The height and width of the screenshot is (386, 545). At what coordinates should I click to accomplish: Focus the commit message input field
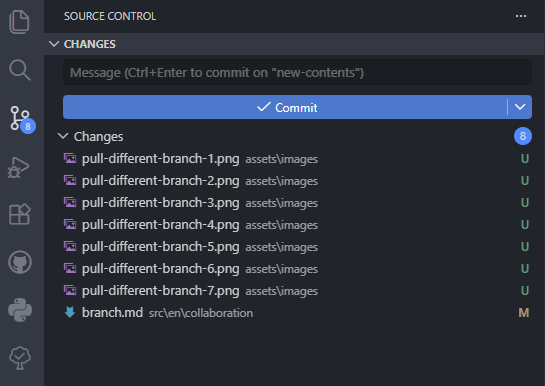click(297, 72)
